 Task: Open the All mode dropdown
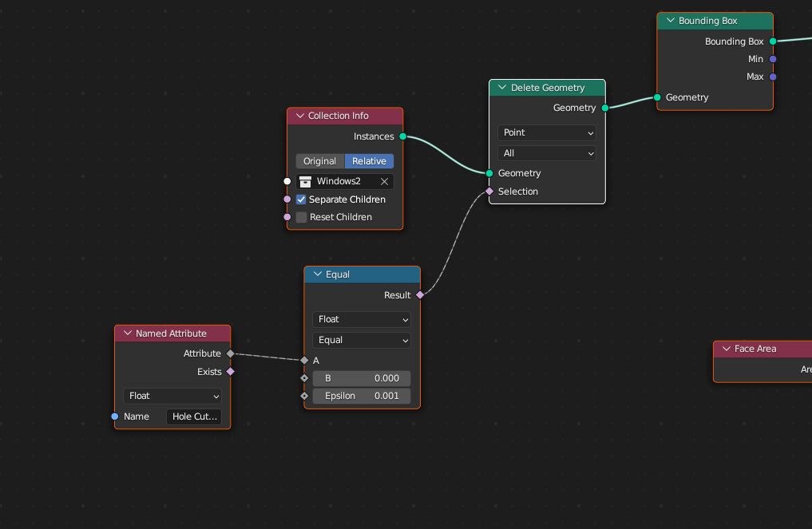coord(547,153)
